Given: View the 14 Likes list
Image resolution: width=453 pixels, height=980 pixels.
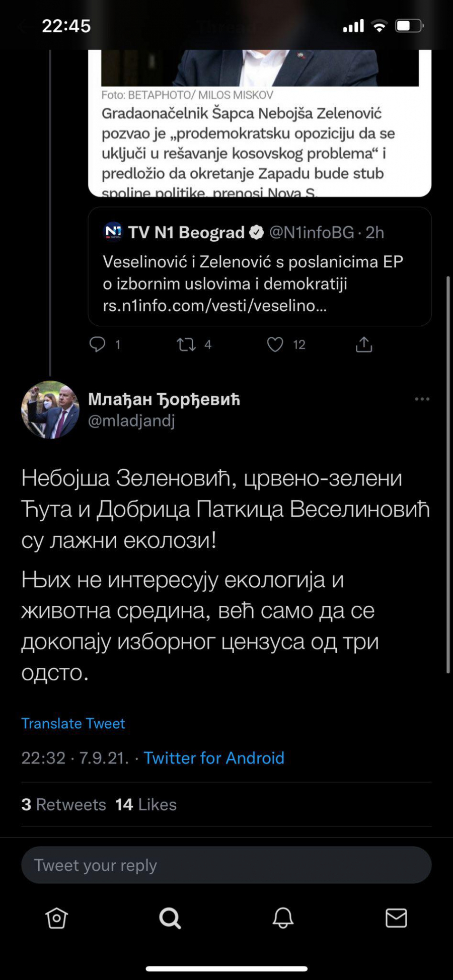Looking at the screenshot, I should [x=146, y=804].
